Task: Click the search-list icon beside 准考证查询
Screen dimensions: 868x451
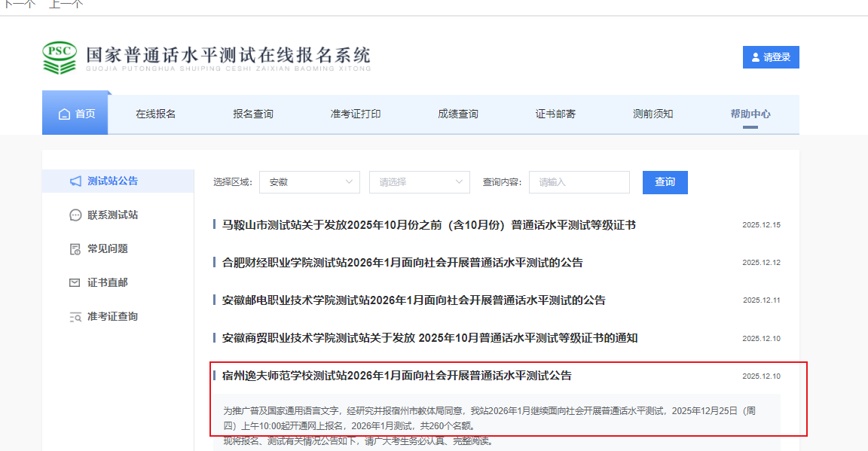Action: (75, 317)
